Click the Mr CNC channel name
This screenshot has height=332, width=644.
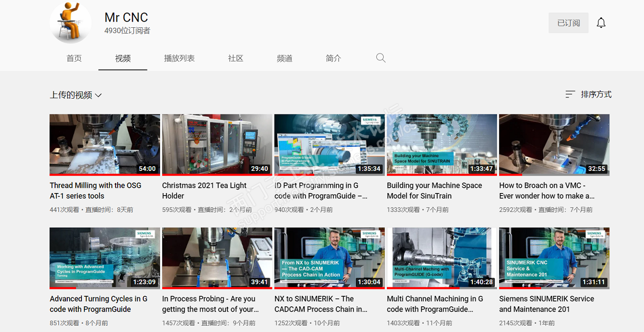point(126,17)
